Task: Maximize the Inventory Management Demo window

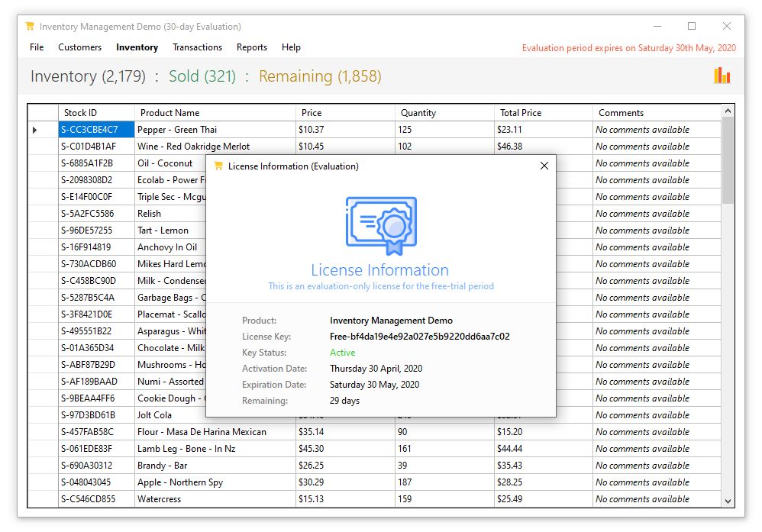Action: pyautogui.click(x=692, y=26)
